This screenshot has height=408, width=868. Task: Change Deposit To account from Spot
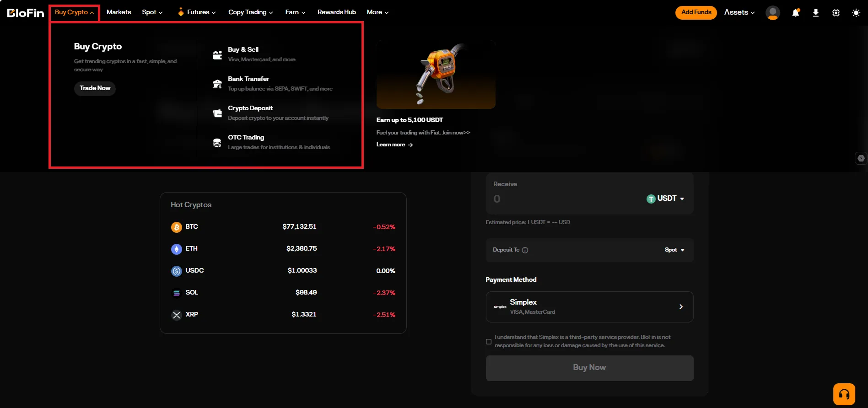(x=674, y=250)
